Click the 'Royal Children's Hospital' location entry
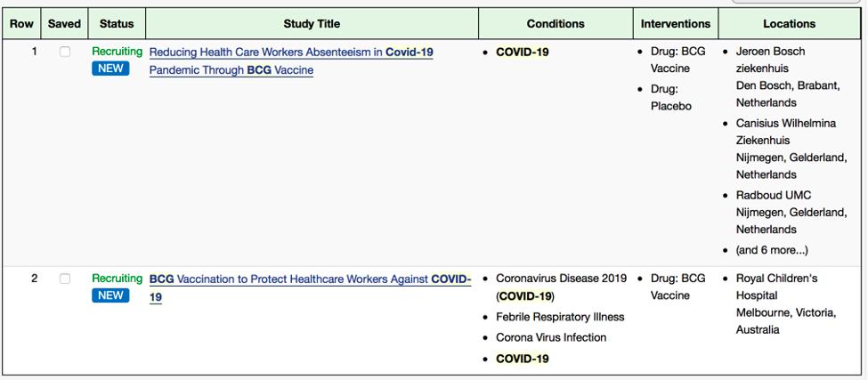 pyautogui.click(x=776, y=287)
